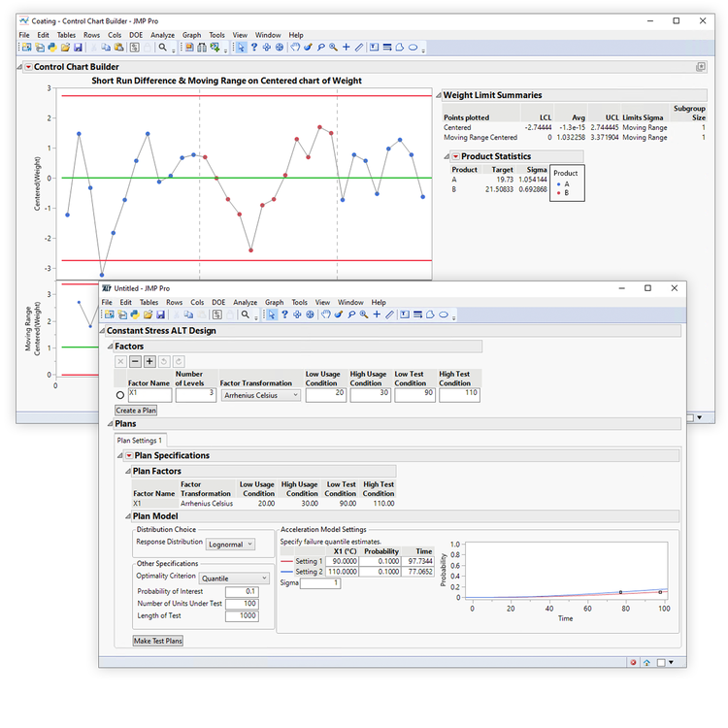Click the Make Test Plans button
This screenshot has width=728, height=728.
(x=158, y=641)
